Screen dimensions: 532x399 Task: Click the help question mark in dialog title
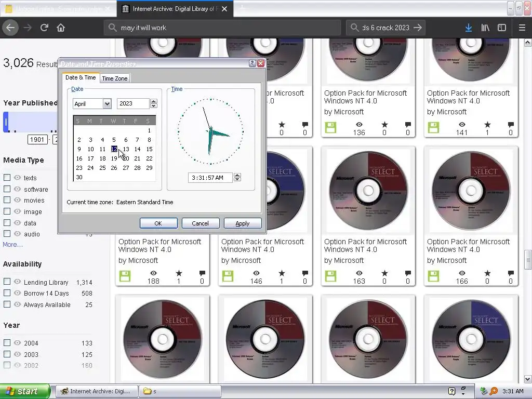(x=252, y=63)
